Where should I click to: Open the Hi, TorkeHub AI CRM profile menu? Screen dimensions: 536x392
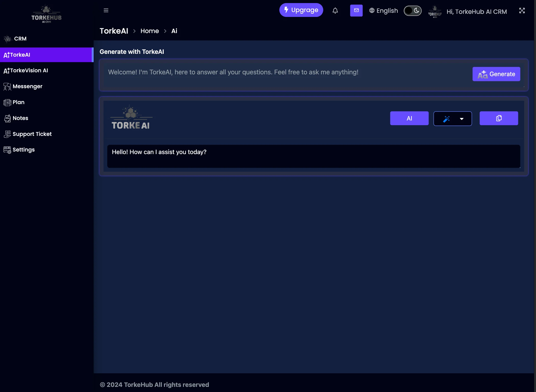click(476, 12)
